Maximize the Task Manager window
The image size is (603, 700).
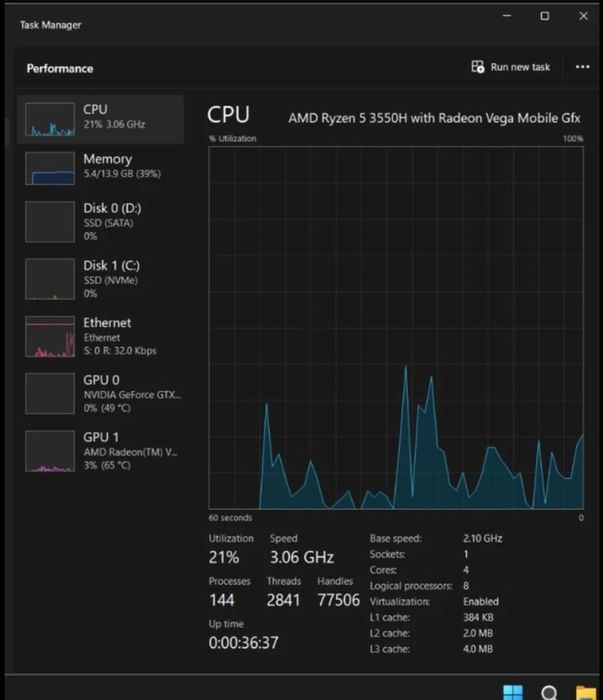click(544, 16)
